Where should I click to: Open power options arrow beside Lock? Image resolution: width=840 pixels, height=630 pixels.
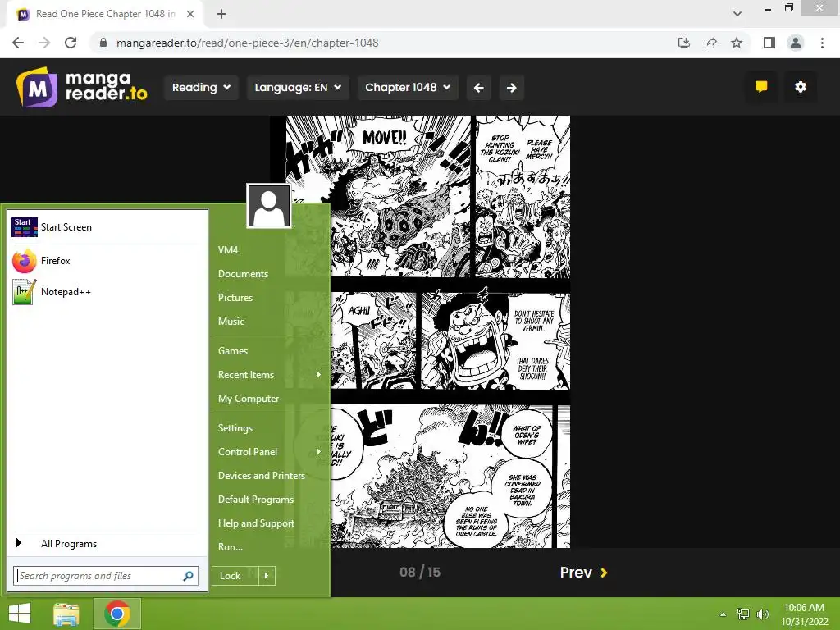[267, 576]
